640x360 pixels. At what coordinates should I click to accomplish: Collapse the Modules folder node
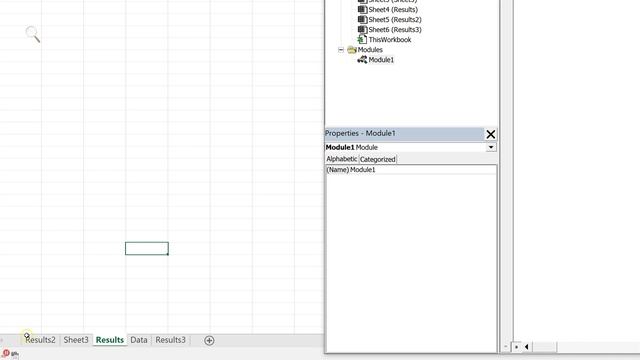[341, 50]
